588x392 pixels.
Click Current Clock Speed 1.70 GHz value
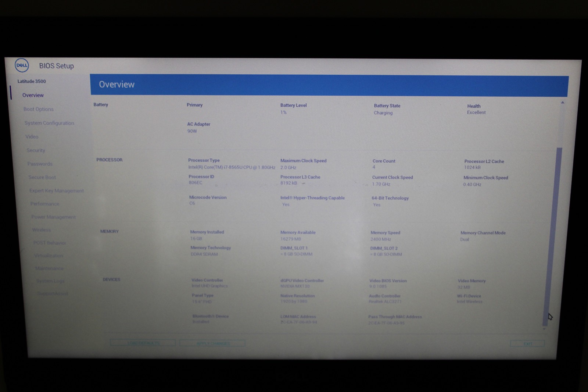point(381,184)
